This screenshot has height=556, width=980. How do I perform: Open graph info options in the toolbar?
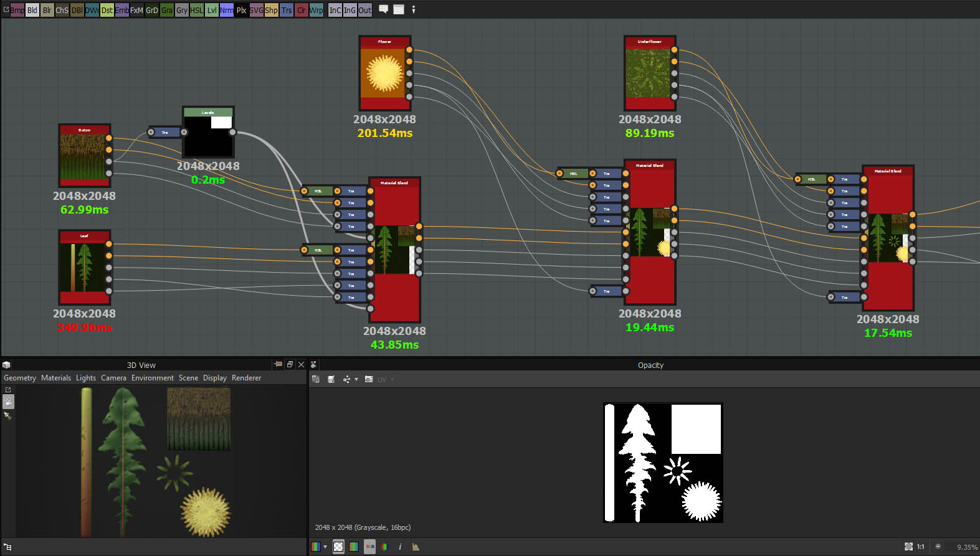tap(413, 9)
